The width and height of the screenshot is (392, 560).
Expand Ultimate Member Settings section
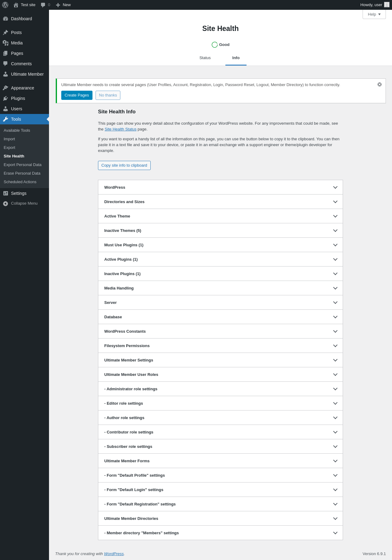(x=220, y=360)
